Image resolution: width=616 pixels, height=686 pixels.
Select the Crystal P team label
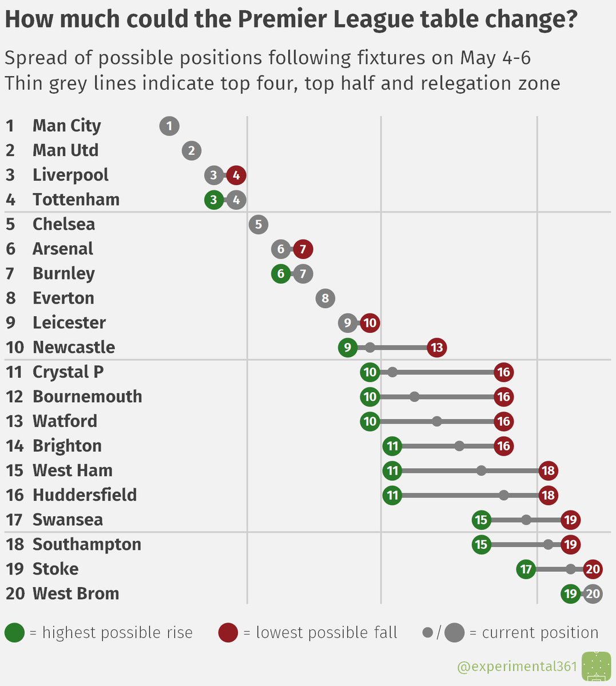click(68, 372)
